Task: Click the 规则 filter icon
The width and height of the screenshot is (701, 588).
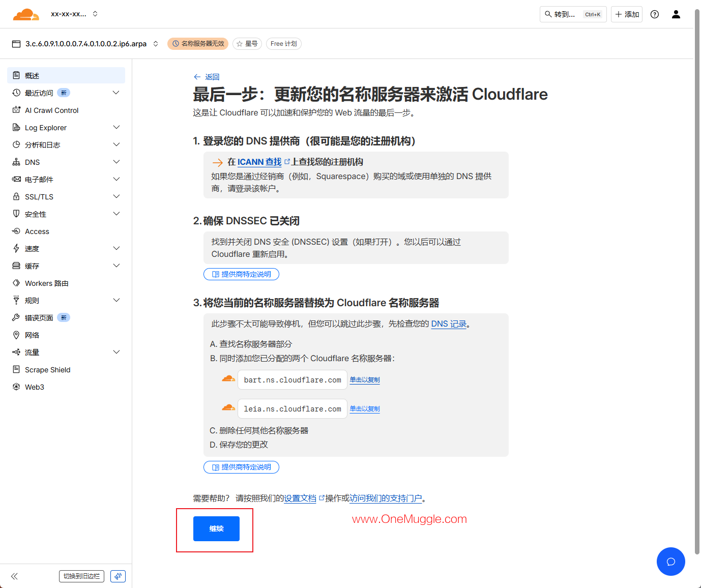Action: [16, 300]
